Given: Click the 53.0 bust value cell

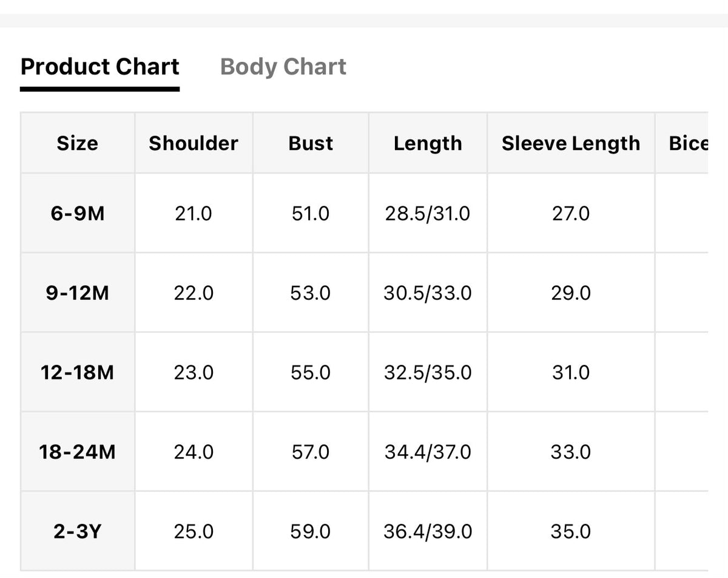Looking at the screenshot, I should 311,293.
